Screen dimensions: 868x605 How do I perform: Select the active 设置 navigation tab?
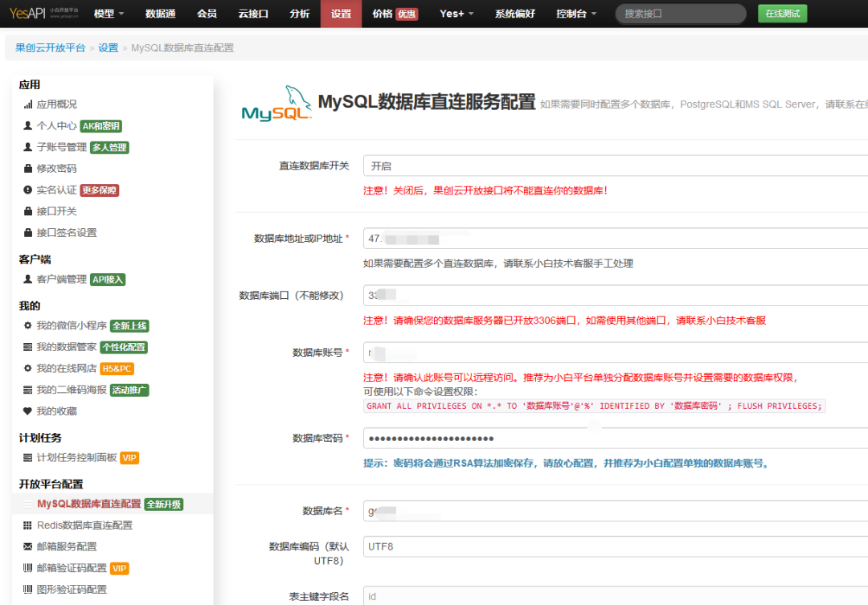tap(341, 14)
